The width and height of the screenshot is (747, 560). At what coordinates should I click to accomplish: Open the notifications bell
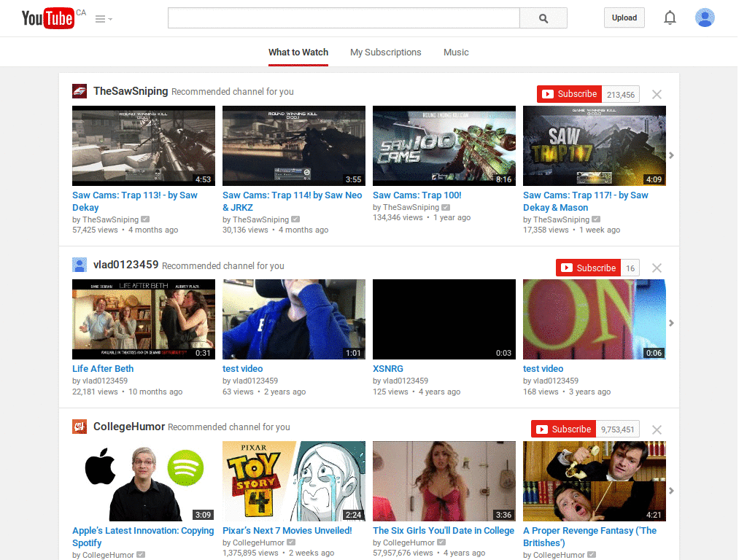point(670,18)
